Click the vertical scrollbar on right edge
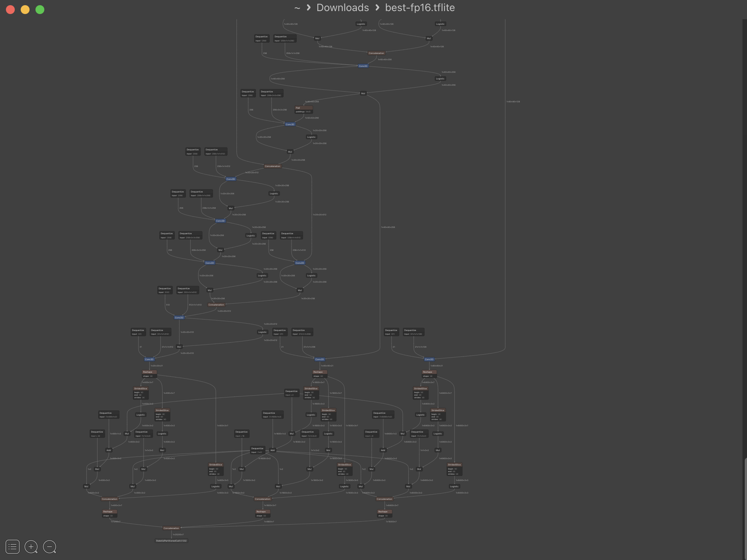This screenshot has width=747, height=560. 745,510
